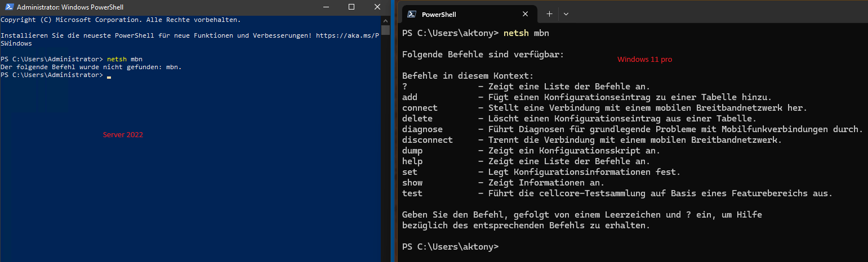Open the new tab profile dropdown chevron
This screenshot has width=868, height=262.
(x=566, y=14)
